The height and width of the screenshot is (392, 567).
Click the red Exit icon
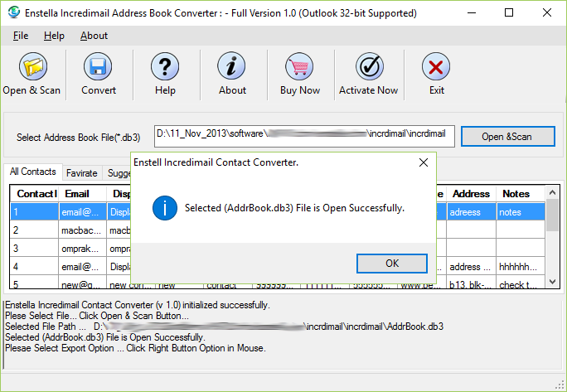436,67
